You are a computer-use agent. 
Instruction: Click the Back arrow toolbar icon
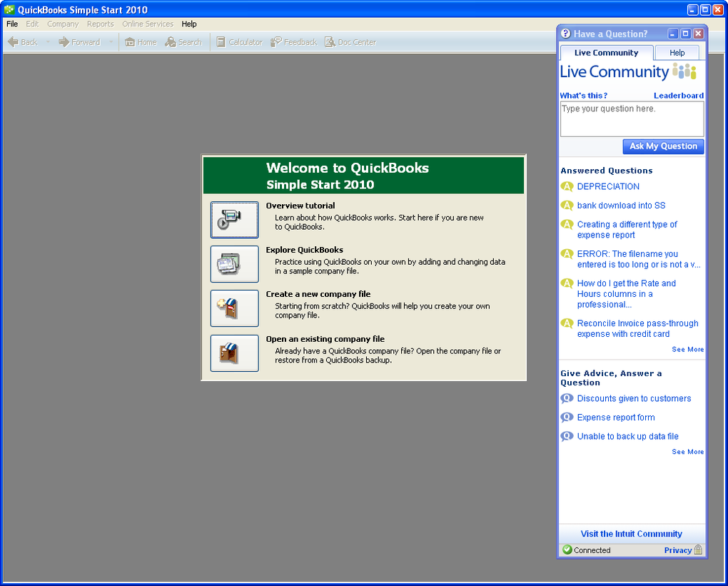tap(13, 42)
